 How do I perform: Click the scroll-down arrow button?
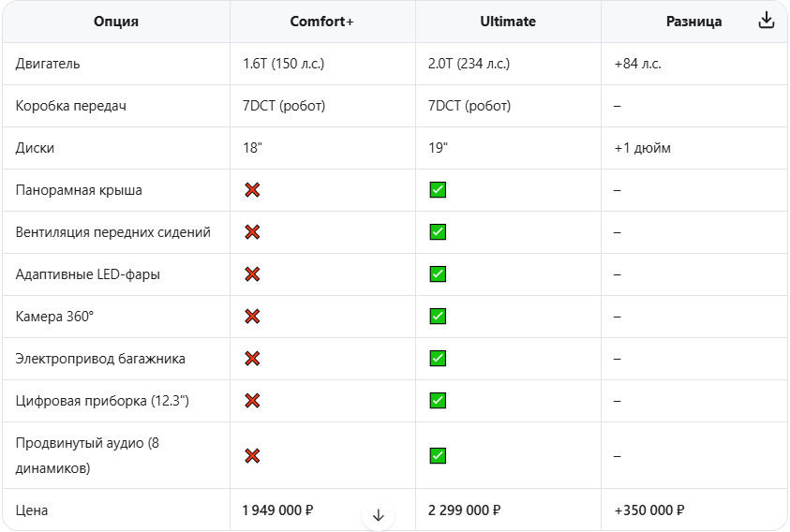coord(379,515)
